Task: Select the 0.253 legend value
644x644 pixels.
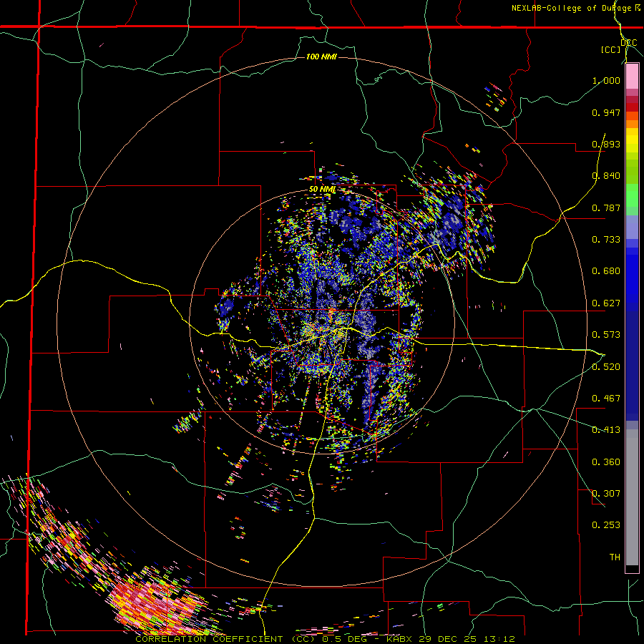Action: point(606,525)
